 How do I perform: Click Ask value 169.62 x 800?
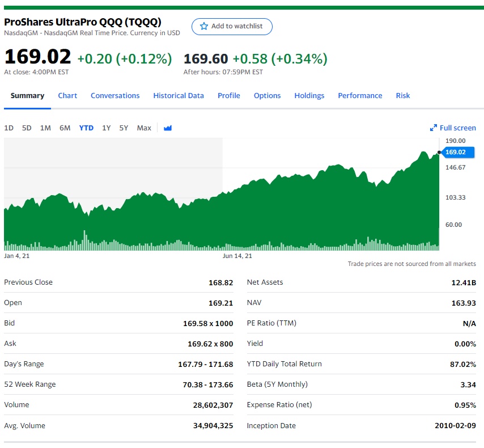coord(210,344)
